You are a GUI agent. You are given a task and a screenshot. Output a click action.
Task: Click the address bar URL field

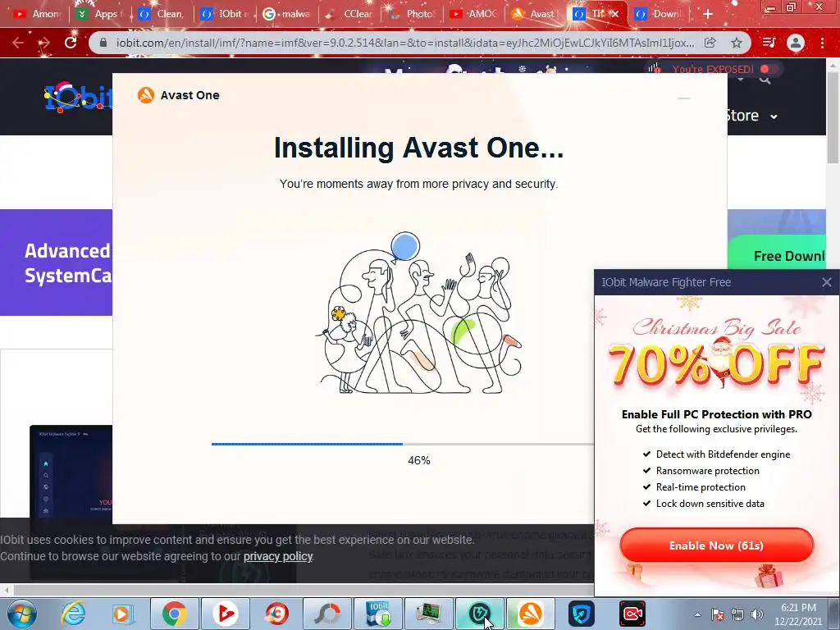coord(404,43)
